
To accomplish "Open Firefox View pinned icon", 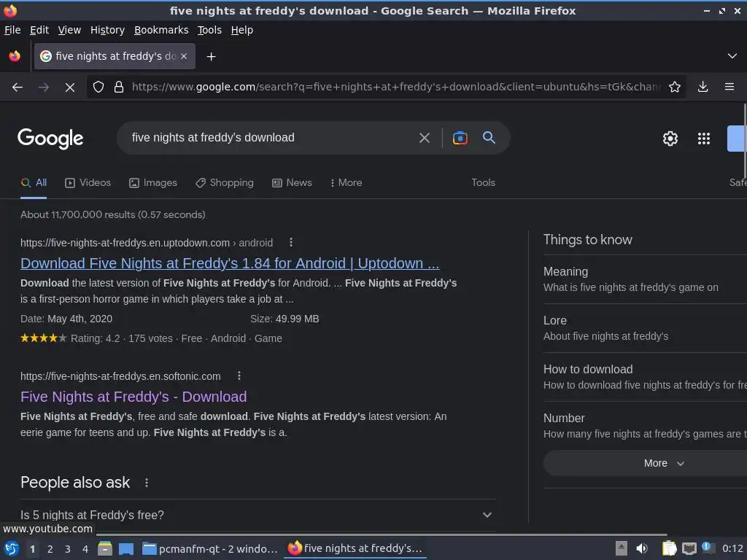I will [x=15, y=56].
